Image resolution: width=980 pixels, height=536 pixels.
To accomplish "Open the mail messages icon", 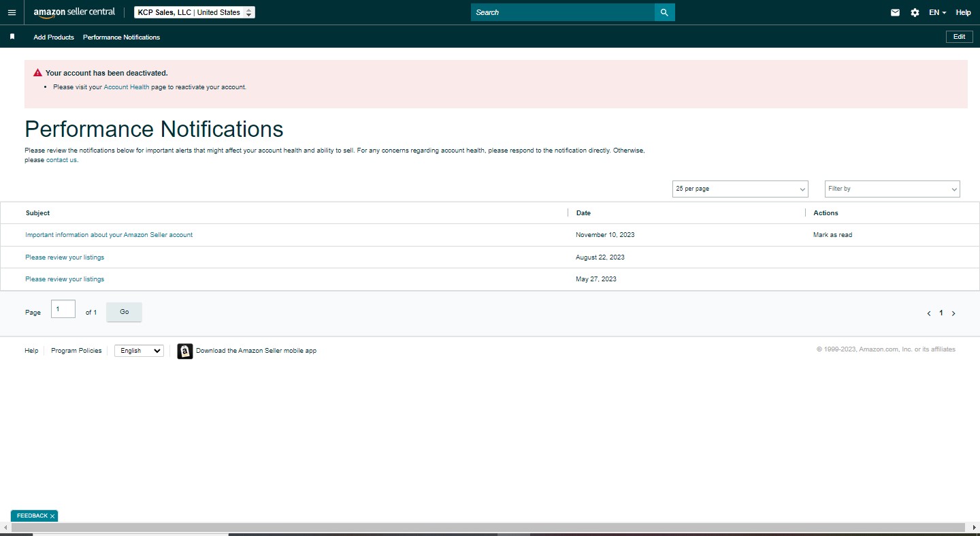I will pyautogui.click(x=895, y=12).
